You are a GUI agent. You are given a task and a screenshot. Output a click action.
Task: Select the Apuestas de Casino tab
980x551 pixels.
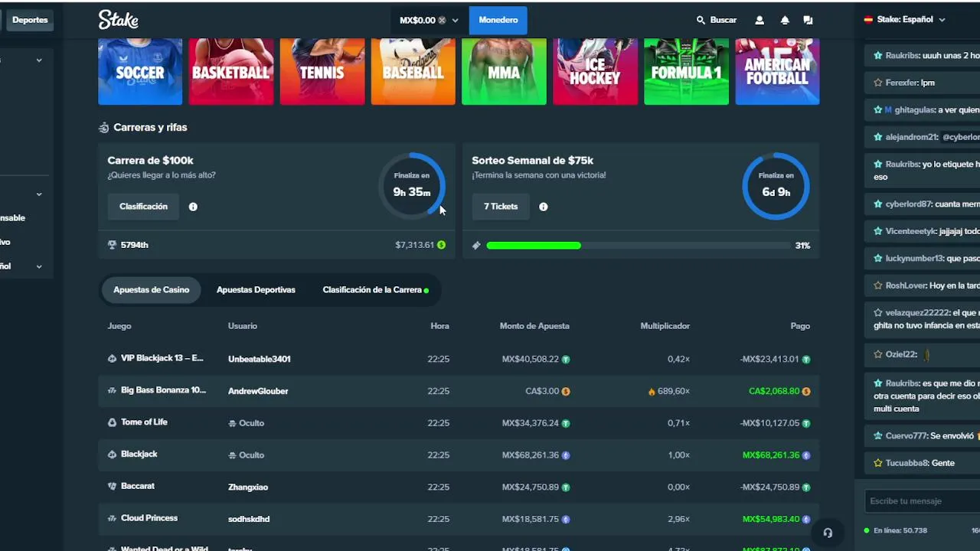(151, 290)
